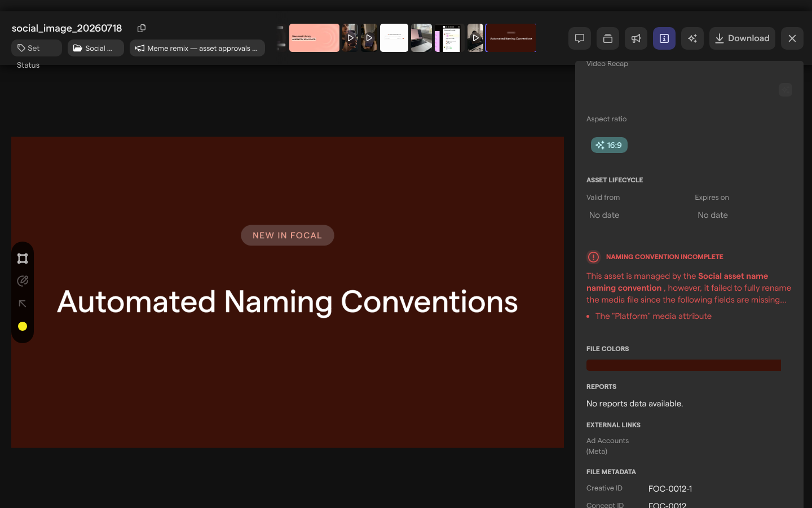Select the laptop photo thumbnail

[x=421, y=38]
